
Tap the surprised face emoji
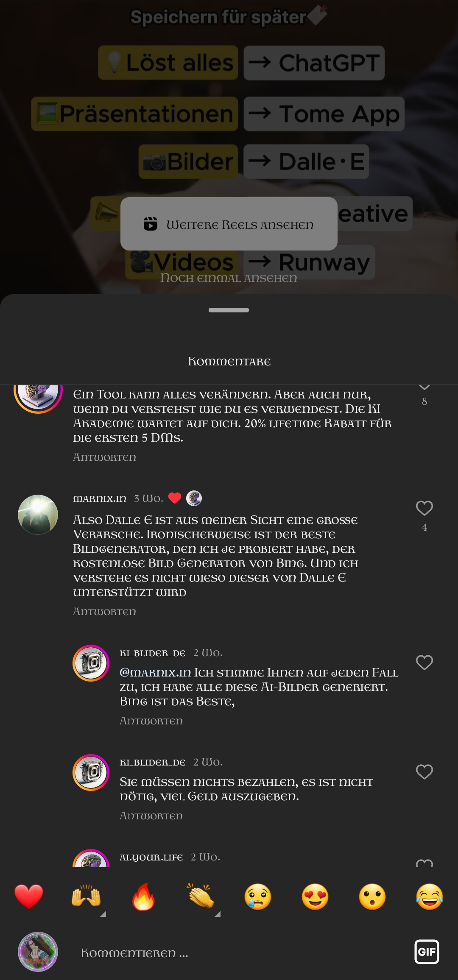[372, 897]
